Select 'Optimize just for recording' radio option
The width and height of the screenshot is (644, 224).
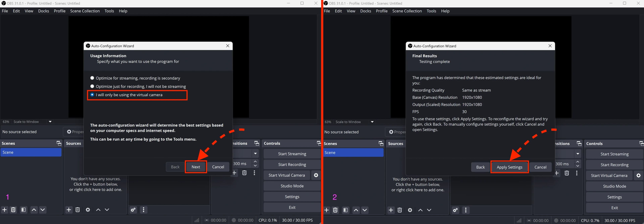click(92, 86)
